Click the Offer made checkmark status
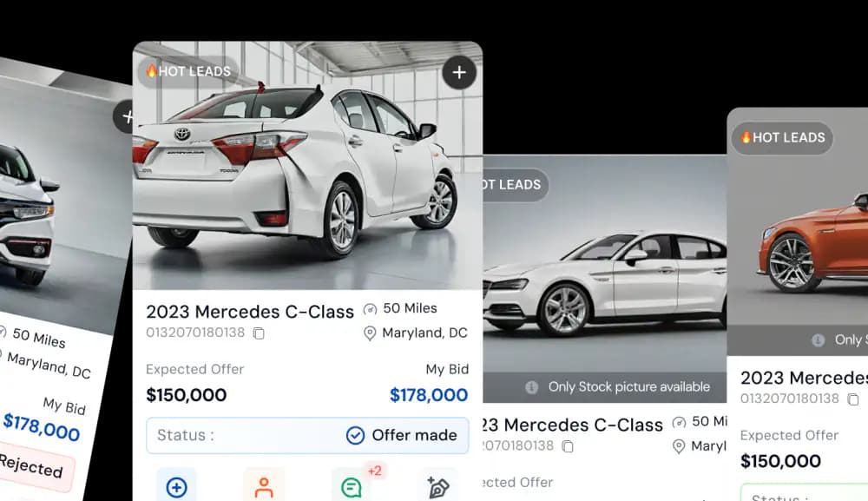The height and width of the screenshot is (501, 868). pos(402,435)
